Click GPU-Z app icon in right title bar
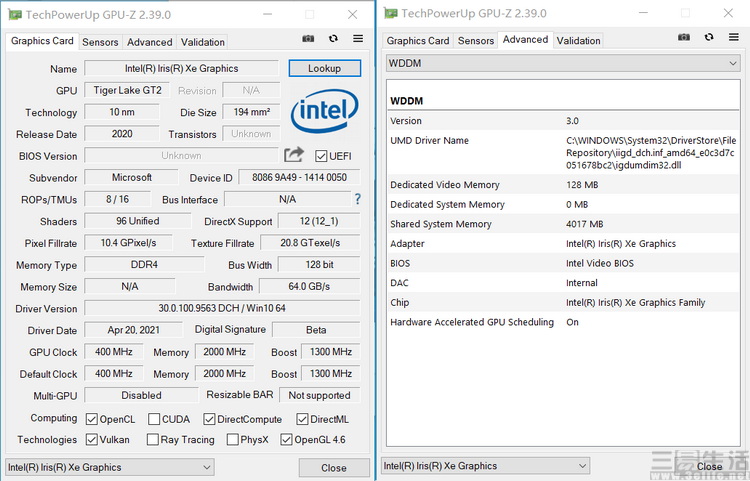 390,13
